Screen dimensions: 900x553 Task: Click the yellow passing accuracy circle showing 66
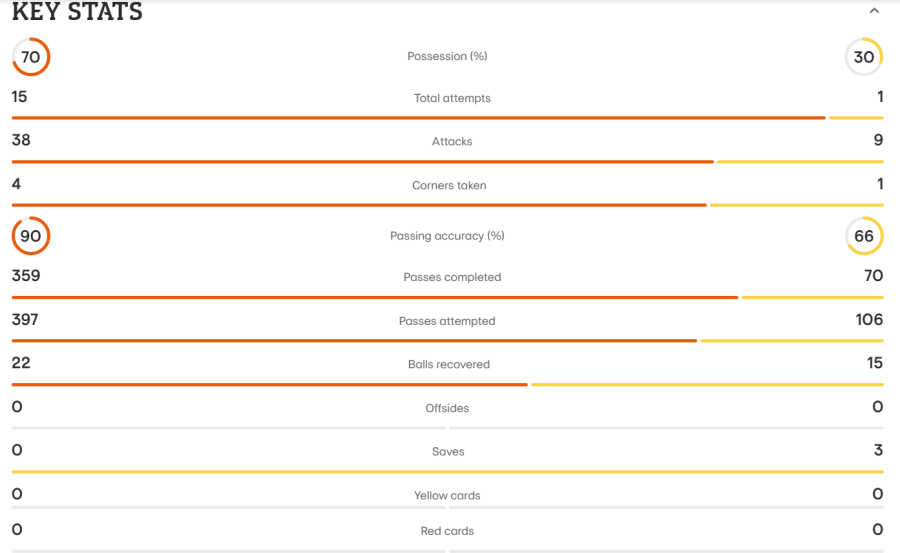tap(864, 235)
